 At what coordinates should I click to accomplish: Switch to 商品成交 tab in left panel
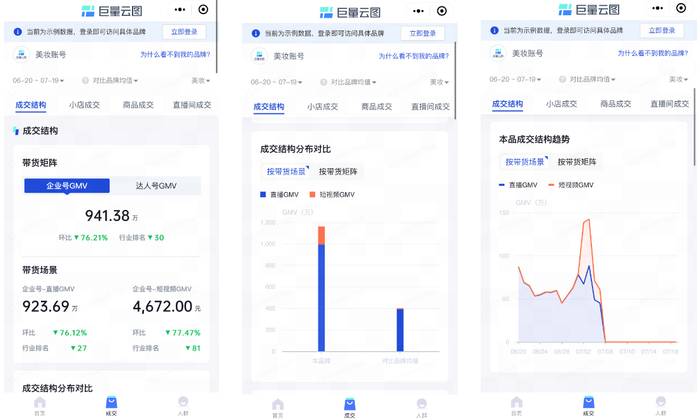click(x=138, y=105)
